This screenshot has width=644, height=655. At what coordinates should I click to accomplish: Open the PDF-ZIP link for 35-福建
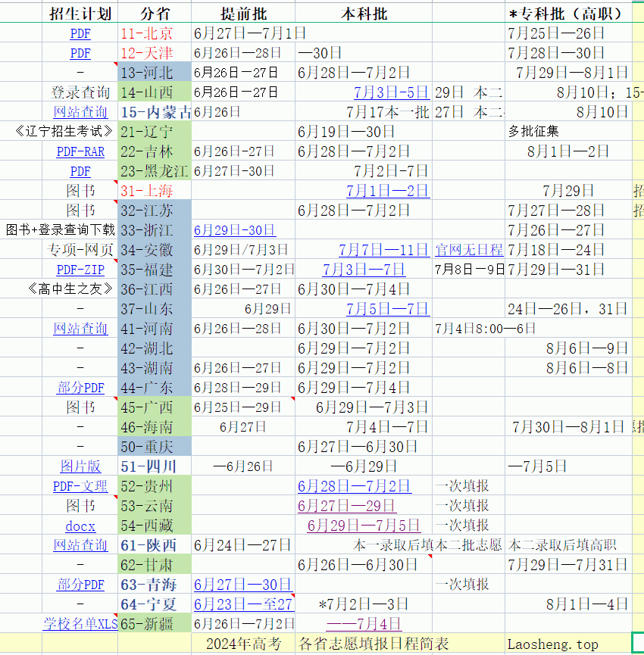80,270
